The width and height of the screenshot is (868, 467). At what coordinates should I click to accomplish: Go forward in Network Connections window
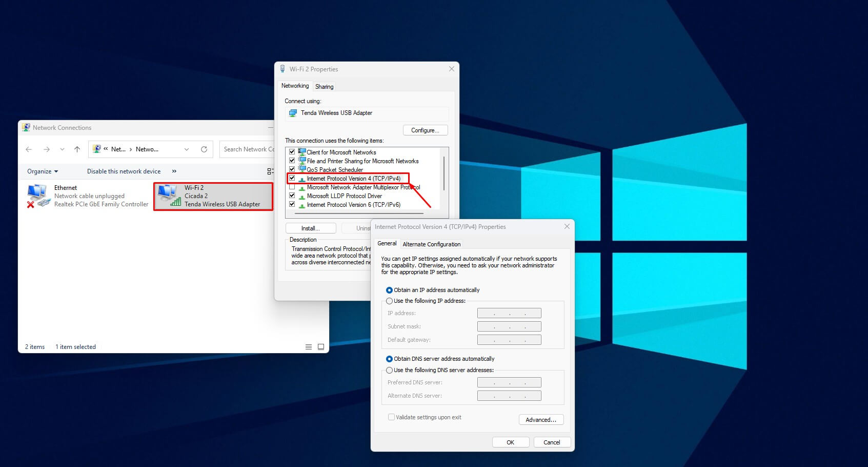[x=47, y=149]
